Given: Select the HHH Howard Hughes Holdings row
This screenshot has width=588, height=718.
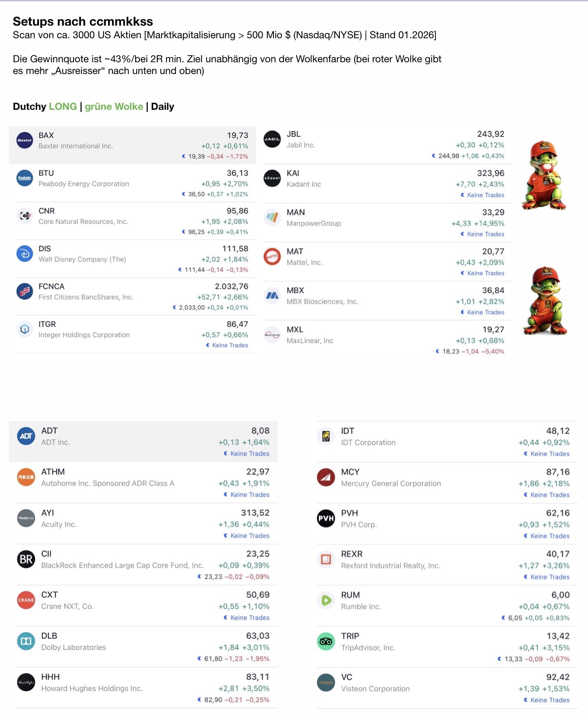Looking at the screenshot, I should (146, 688).
